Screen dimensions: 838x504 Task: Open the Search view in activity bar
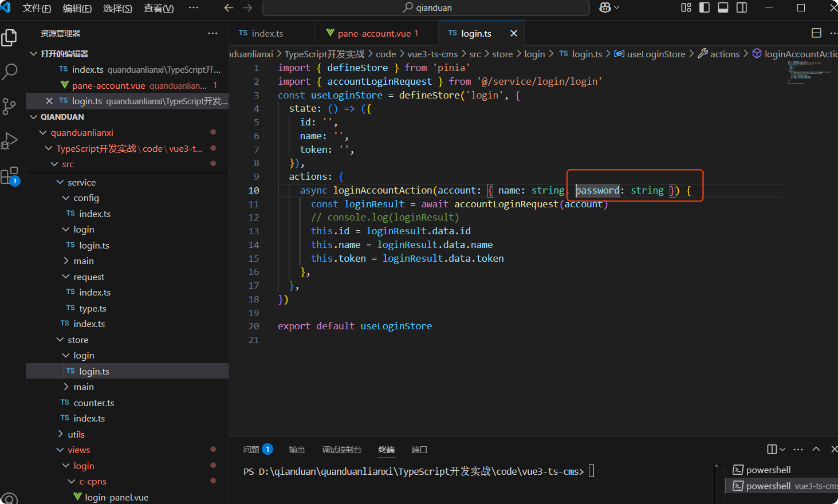click(x=10, y=72)
